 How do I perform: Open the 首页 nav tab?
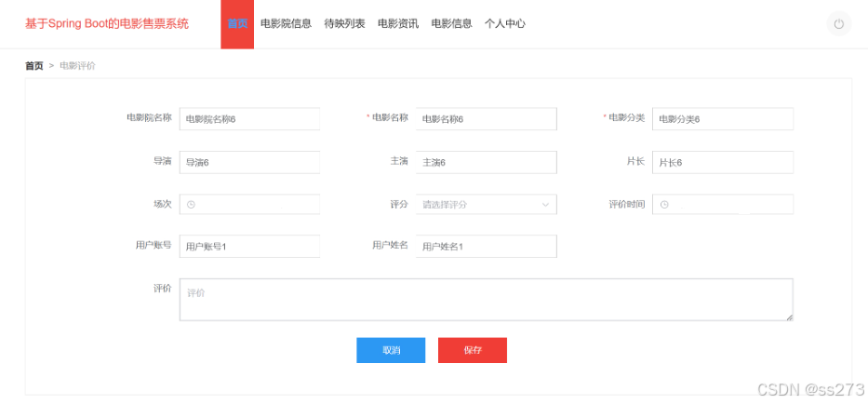(x=237, y=24)
